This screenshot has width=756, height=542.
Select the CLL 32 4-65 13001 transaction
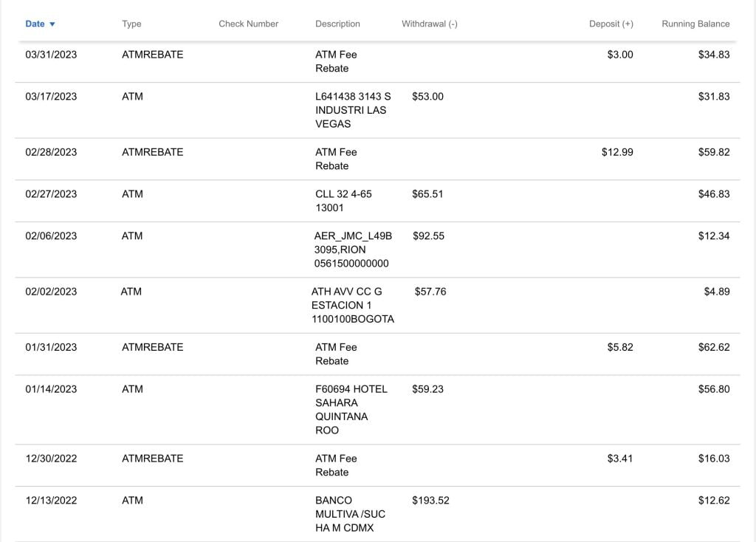tap(377, 201)
